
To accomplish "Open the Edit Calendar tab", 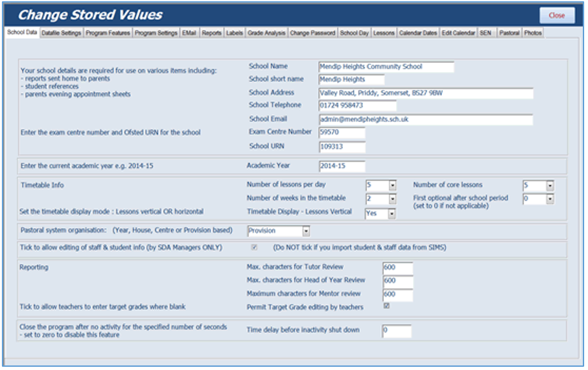I will coord(458,33).
